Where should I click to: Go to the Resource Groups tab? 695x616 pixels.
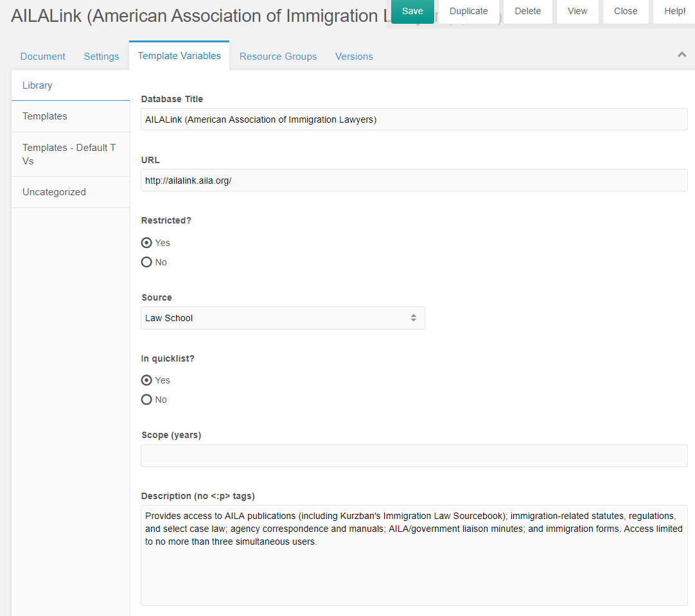278,57
